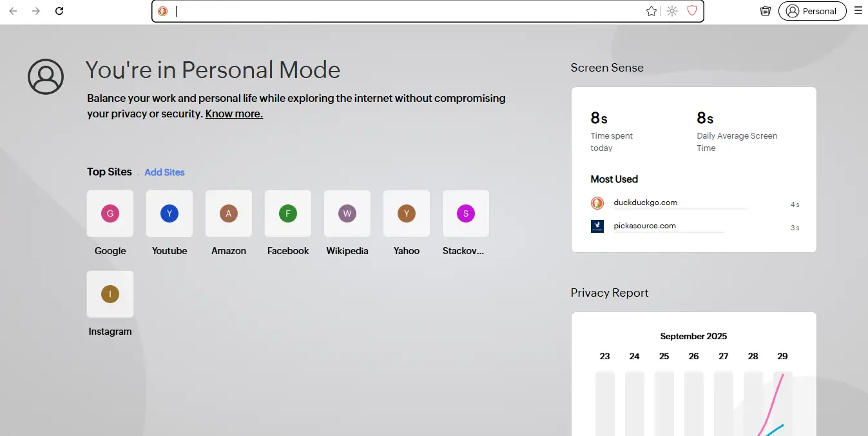Open the Google top site tile
Screen dimensions: 868x436
110,213
